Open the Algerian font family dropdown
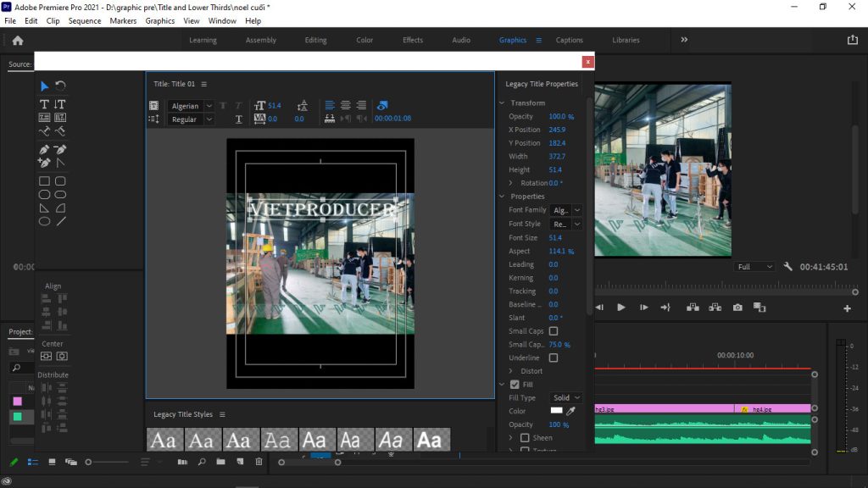The image size is (868, 488). point(190,106)
